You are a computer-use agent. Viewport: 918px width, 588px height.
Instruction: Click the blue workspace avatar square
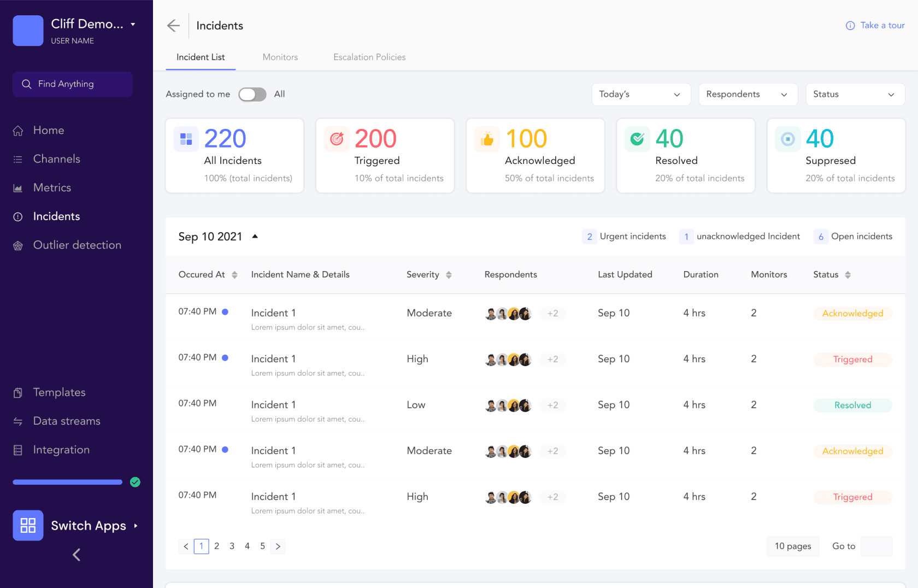(x=28, y=31)
